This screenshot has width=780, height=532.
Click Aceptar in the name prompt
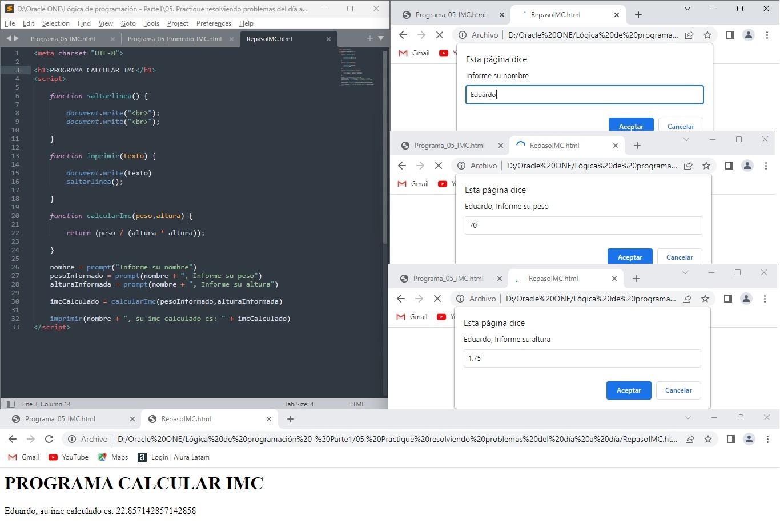631,125
